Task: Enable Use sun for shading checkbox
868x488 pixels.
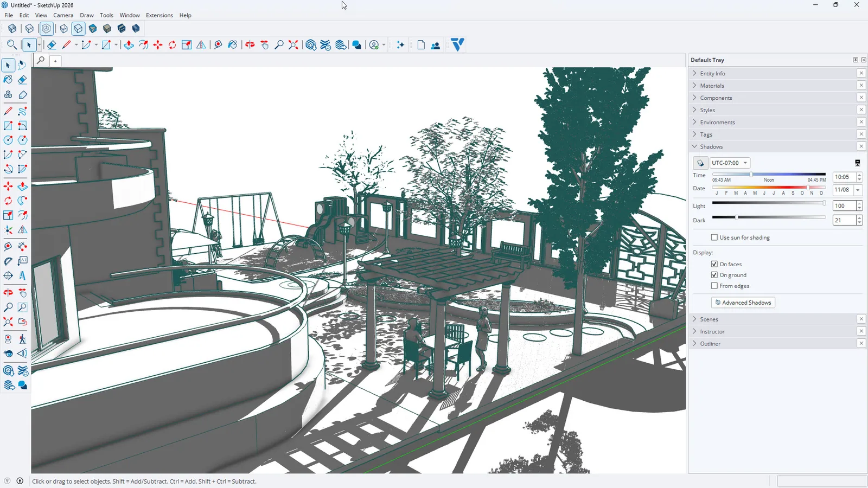Action: [714, 237]
